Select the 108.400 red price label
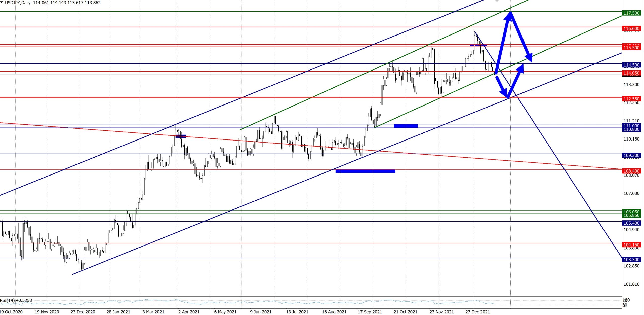Viewport: 644px width, 315px height. point(631,171)
